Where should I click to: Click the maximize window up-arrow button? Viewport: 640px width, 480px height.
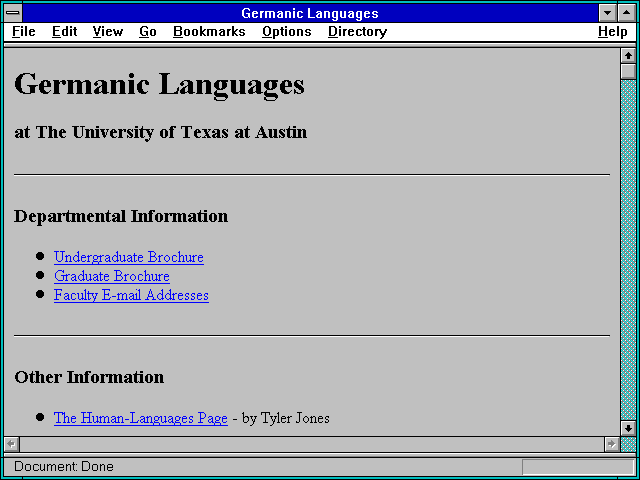pos(627,13)
